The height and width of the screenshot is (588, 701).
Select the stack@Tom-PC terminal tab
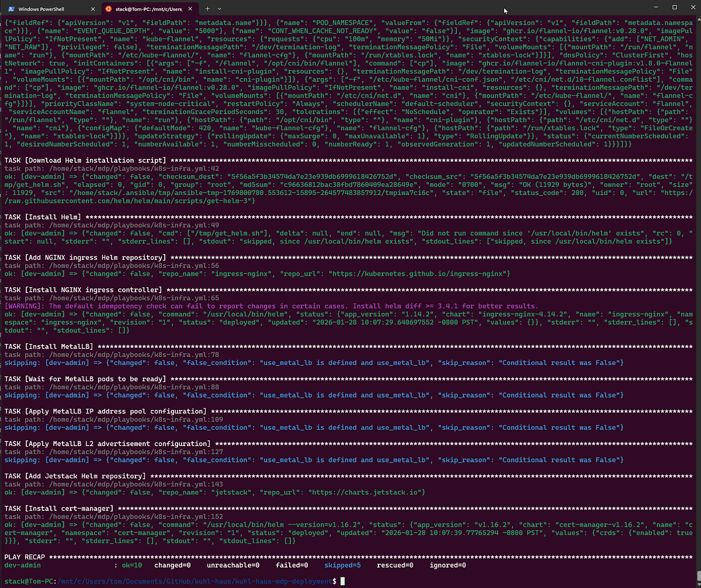coord(149,9)
